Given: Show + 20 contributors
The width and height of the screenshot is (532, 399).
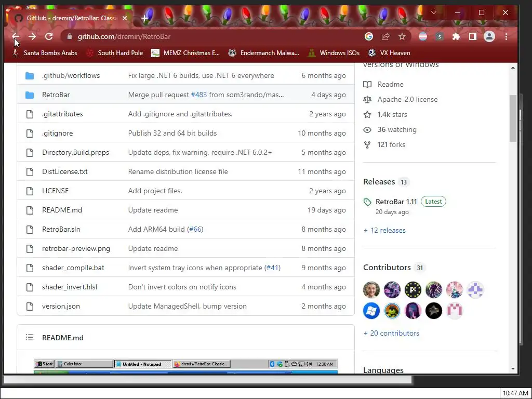Looking at the screenshot, I should [391, 333].
